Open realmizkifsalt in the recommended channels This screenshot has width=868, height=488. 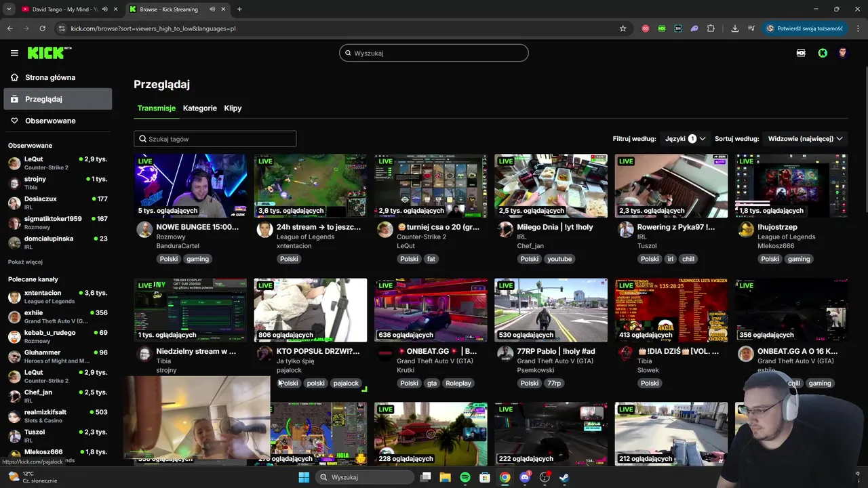[58, 415]
